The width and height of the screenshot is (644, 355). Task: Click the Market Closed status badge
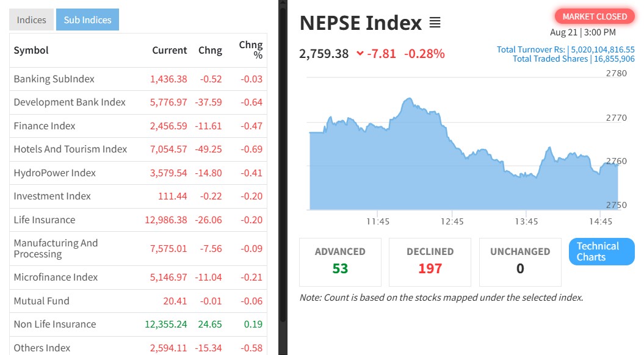click(x=594, y=16)
